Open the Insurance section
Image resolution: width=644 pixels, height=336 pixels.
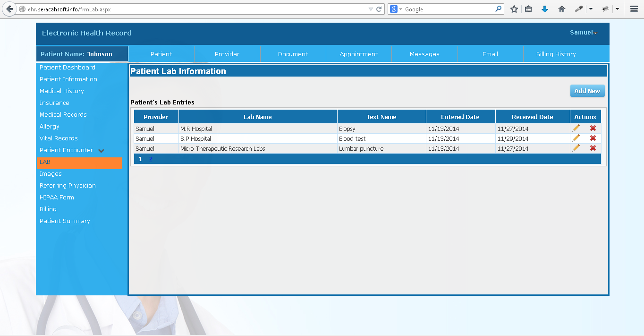click(x=54, y=103)
